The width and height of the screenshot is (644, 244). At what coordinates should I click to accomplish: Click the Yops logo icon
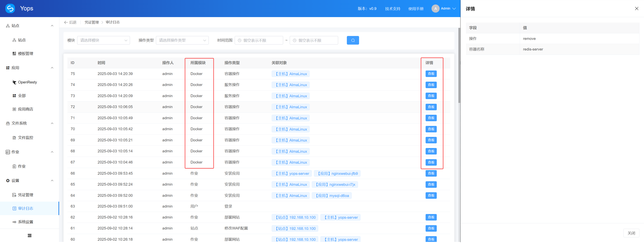10,9
